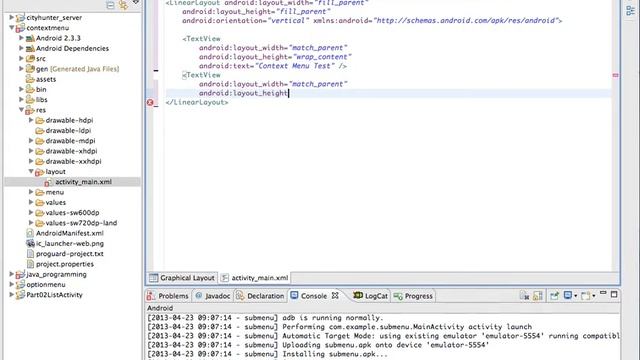Expand the src folder
The image size is (640, 360).
[x=21, y=58]
